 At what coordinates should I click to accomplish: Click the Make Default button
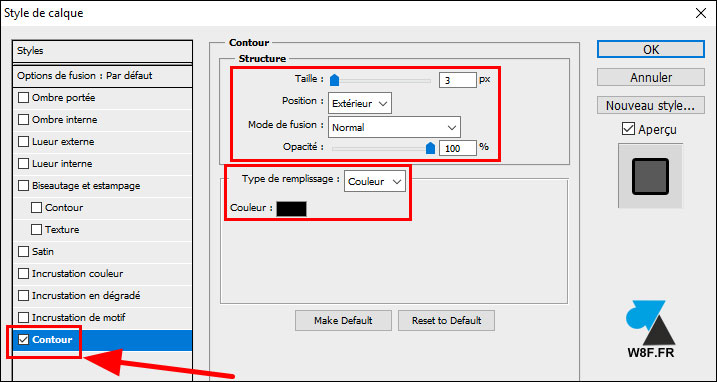[343, 320]
